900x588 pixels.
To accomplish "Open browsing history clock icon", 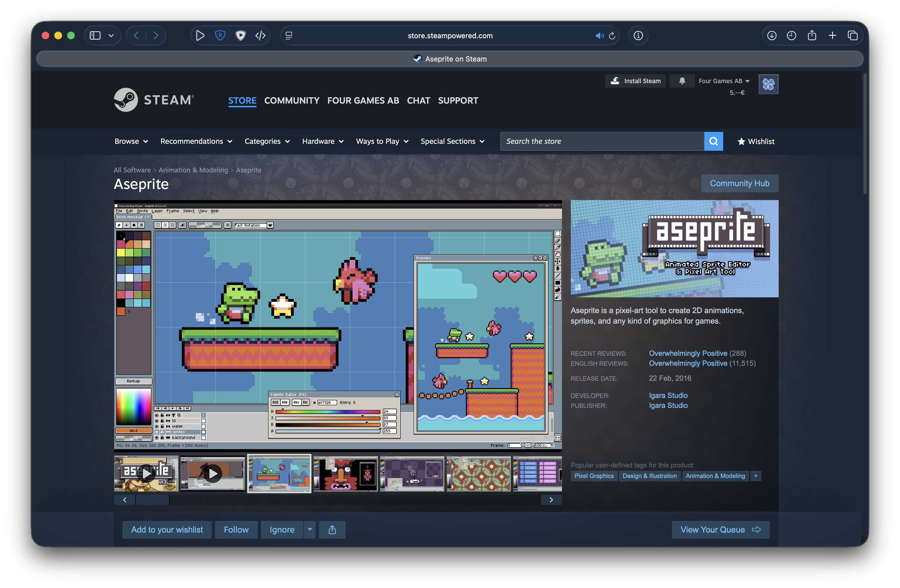I will tap(791, 35).
